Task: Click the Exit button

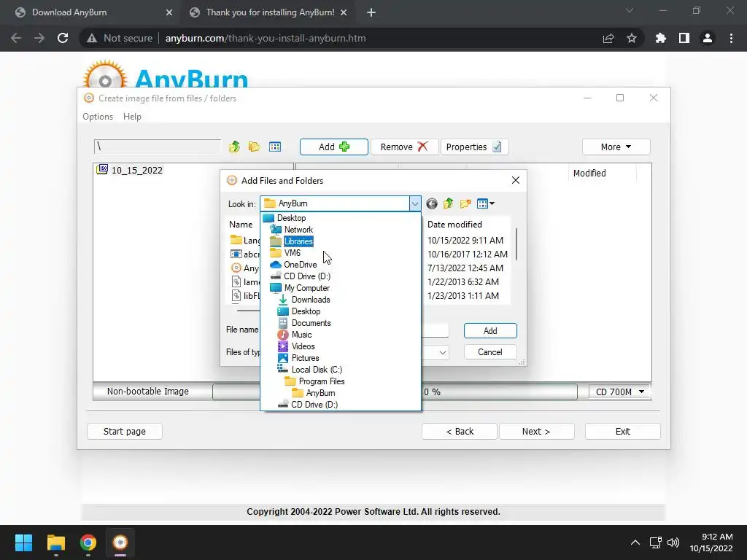Action: [x=623, y=432]
